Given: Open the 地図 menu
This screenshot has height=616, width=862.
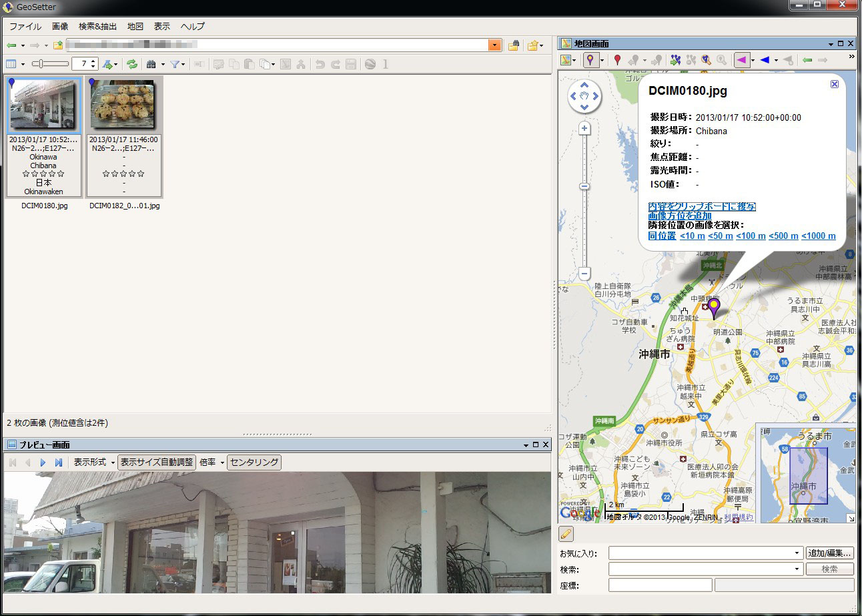Looking at the screenshot, I should click(x=135, y=27).
